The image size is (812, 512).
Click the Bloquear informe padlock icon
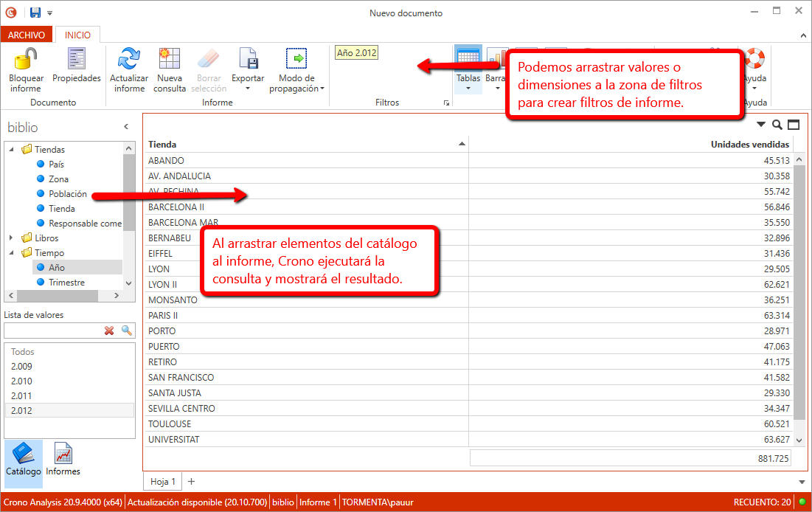(26, 59)
